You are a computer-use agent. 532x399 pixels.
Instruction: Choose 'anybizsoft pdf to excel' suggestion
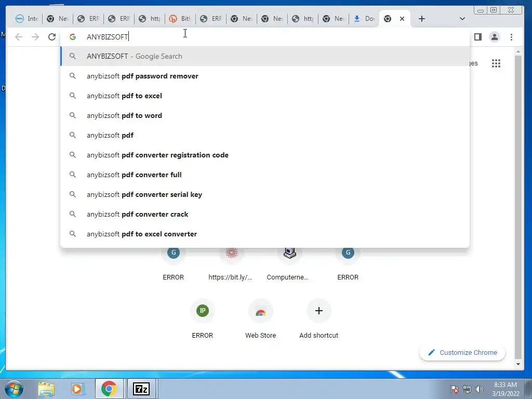pos(265,96)
